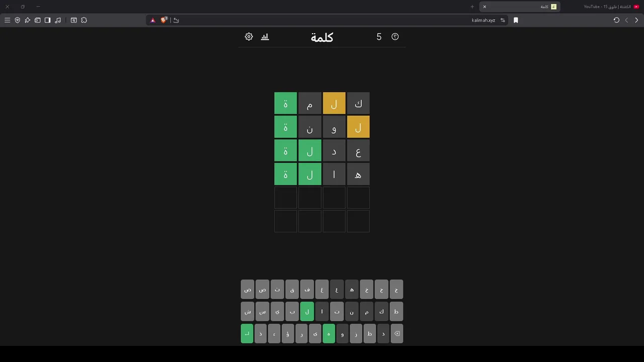
Task: Tap the backspace delete key
Action: tap(397, 333)
